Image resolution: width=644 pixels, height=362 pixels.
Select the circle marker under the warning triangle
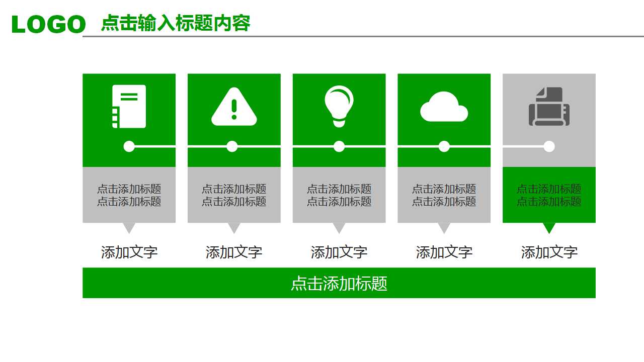[x=234, y=147]
